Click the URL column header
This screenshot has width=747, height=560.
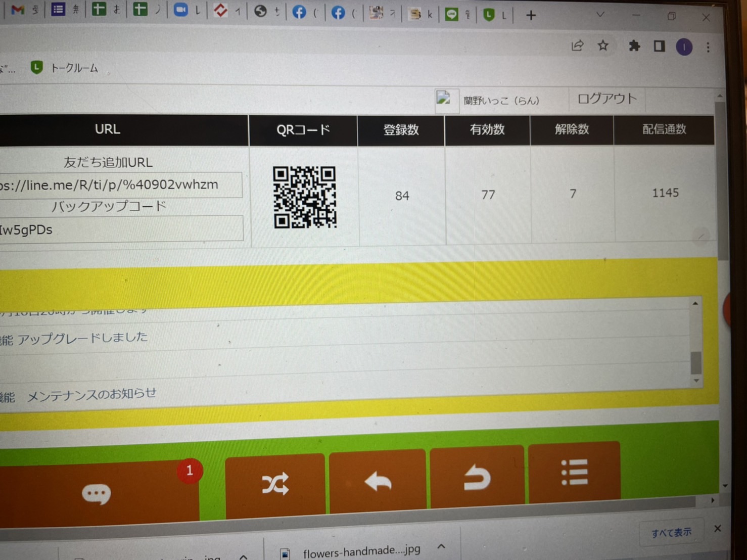click(108, 129)
